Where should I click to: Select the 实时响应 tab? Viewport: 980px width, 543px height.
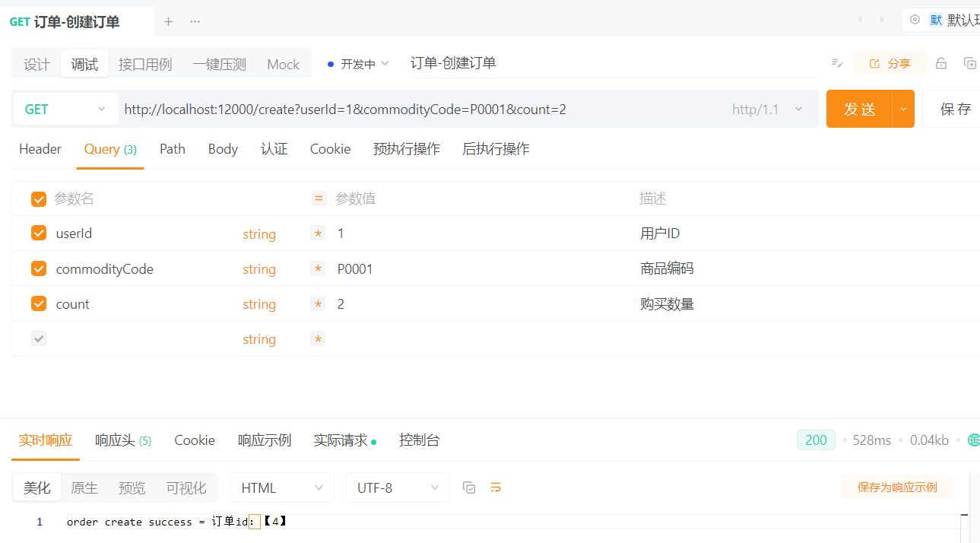[x=46, y=440]
